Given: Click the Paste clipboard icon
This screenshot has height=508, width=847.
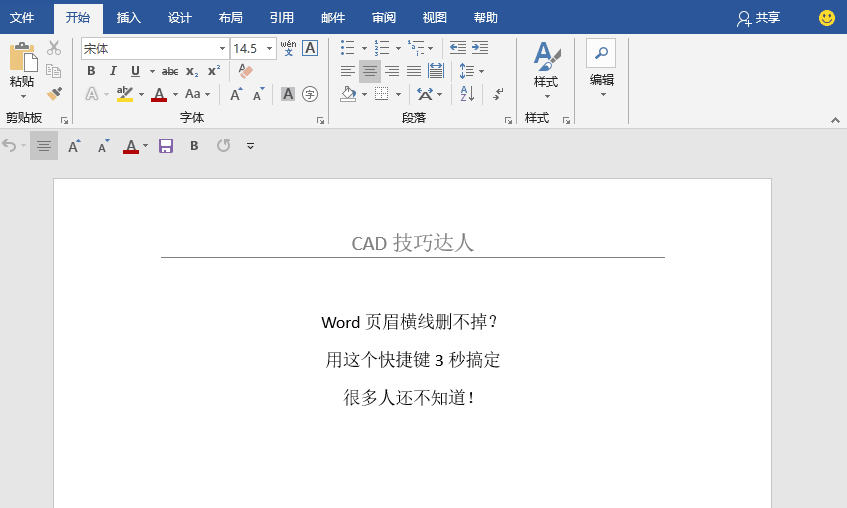Looking at the screenshot, I should tap(23, 57).
